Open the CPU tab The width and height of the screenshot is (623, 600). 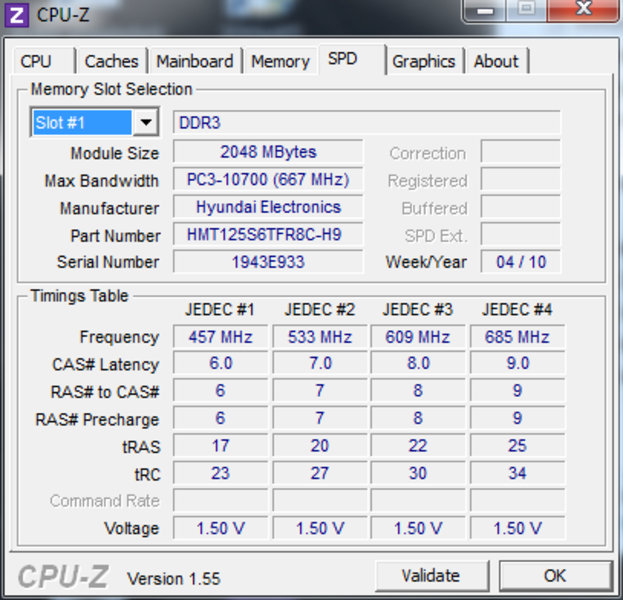pyautogui.click(x=44, y=61)
